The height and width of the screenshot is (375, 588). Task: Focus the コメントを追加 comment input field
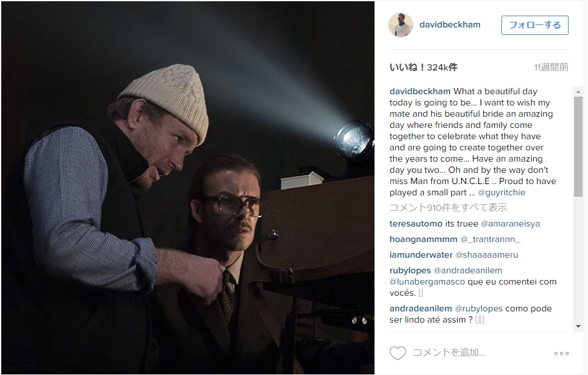click(480, 353)
